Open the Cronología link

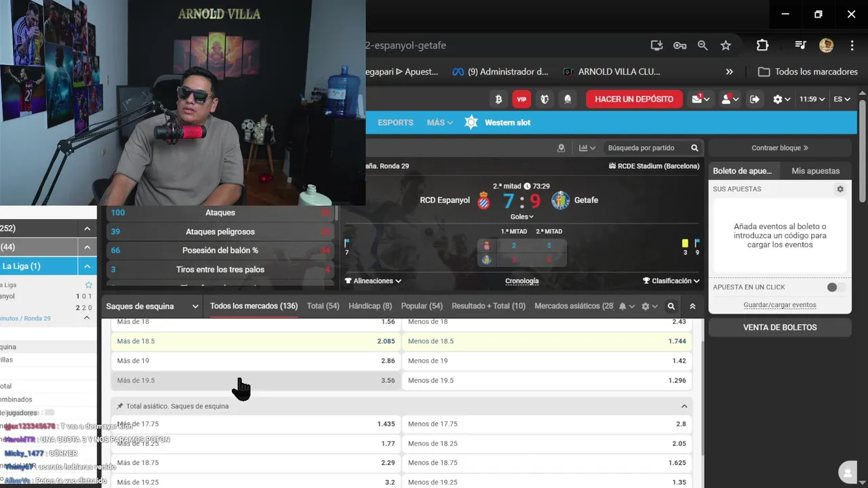pos(522,281)
